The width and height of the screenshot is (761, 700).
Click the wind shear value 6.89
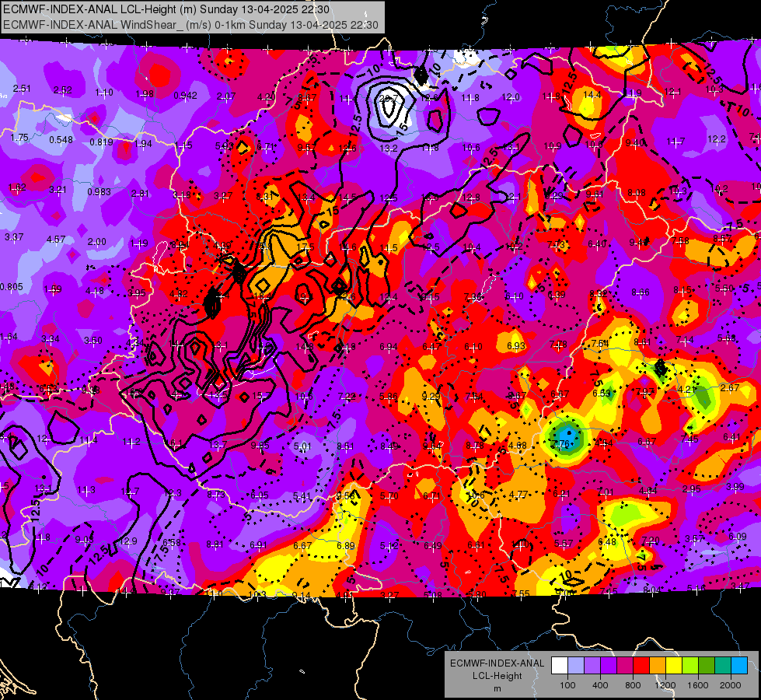(x=346, y=545)
